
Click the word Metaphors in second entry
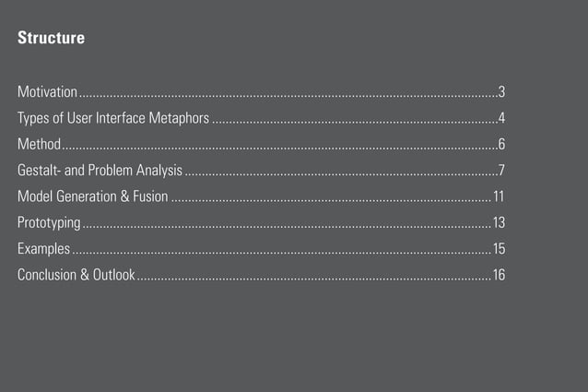coord(179,118)
